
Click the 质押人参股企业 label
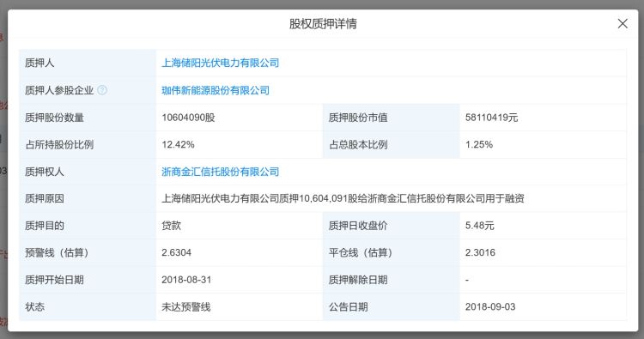coord(59,90)
